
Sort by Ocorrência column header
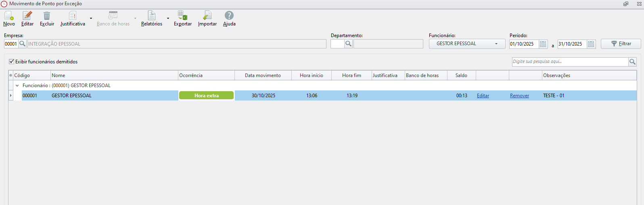pyautogui.click(x=206, y=75)
